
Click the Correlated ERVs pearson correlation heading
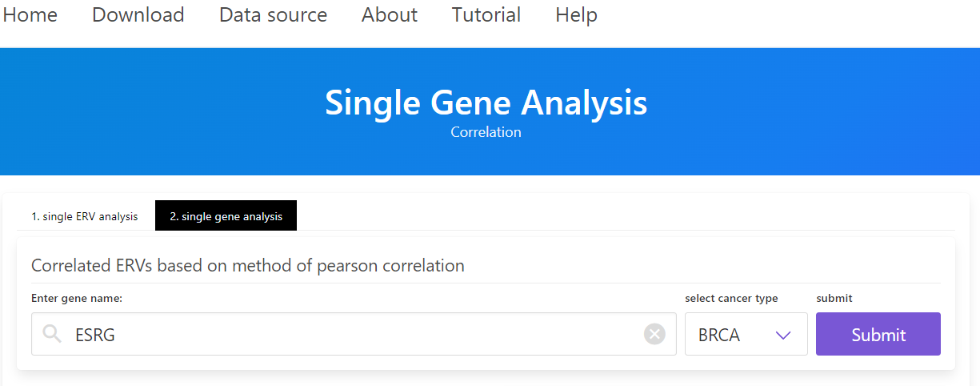point(247,266)
